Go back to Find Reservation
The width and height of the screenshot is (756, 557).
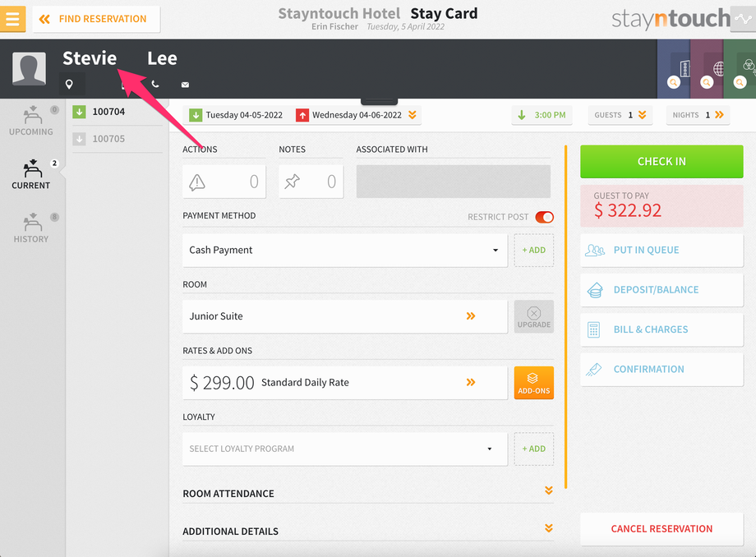click(96, 19)
